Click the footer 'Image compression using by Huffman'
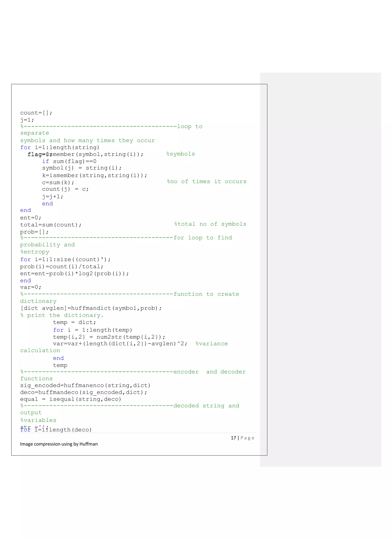392x540 pixels. 59,444
